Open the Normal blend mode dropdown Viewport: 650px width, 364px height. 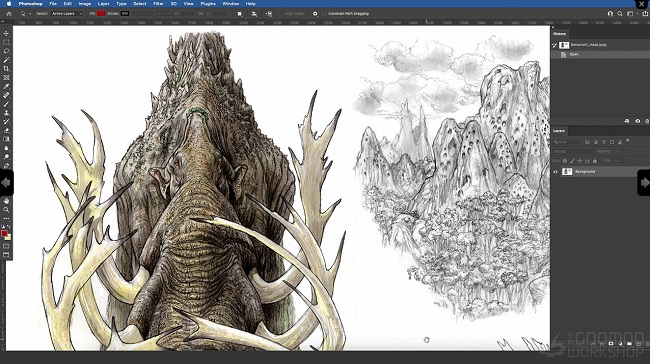click(572, 151)
